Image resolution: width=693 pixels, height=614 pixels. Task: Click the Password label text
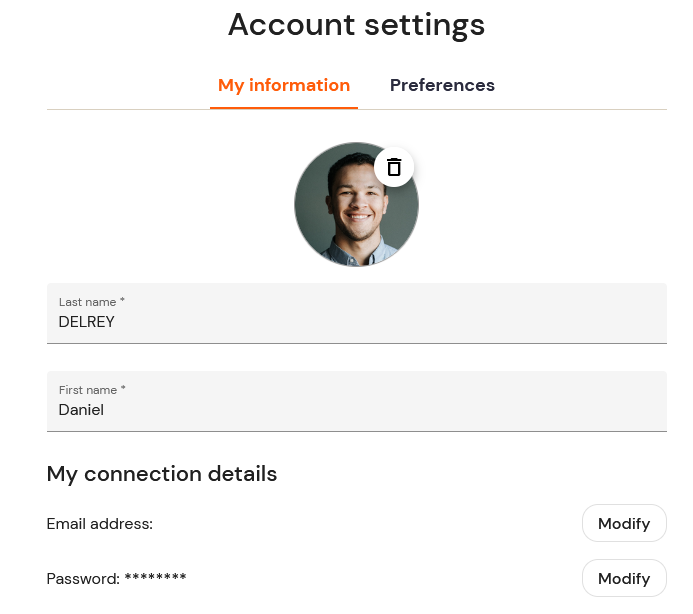84,579
